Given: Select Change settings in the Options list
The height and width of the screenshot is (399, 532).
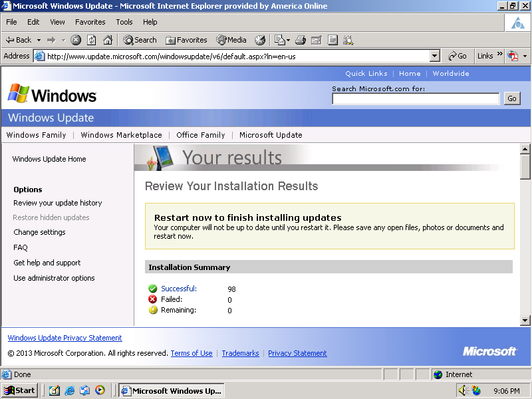Looking at the screenshot, I should [x=39, y=232].
